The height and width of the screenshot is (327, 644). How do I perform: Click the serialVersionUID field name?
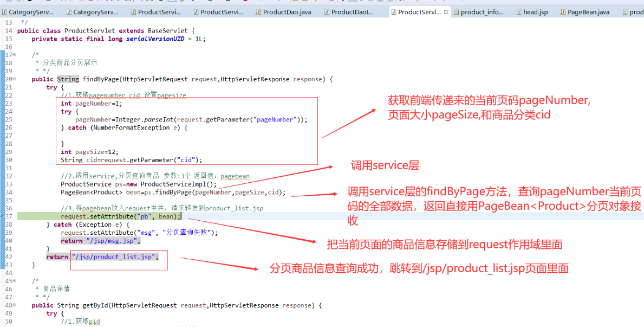[x=155, y=39]
